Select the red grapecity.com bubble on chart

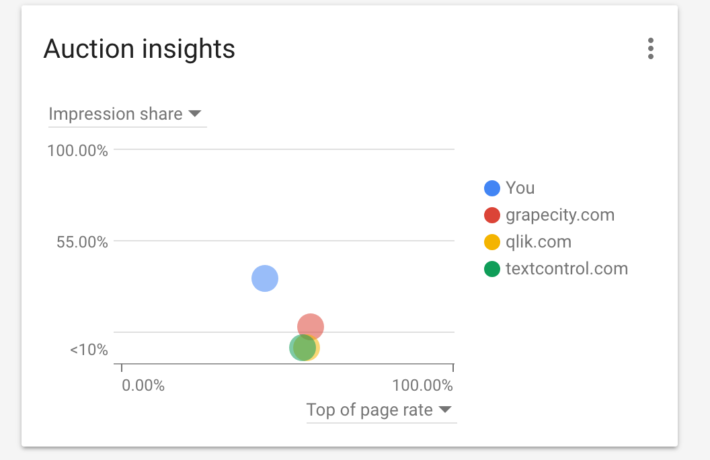pos(313,324)
